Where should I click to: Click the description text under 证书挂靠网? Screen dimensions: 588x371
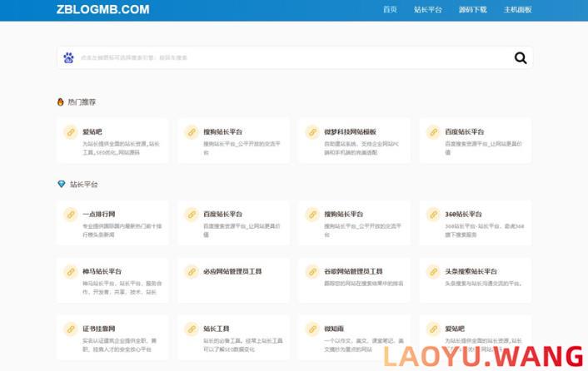coord(120,344)
